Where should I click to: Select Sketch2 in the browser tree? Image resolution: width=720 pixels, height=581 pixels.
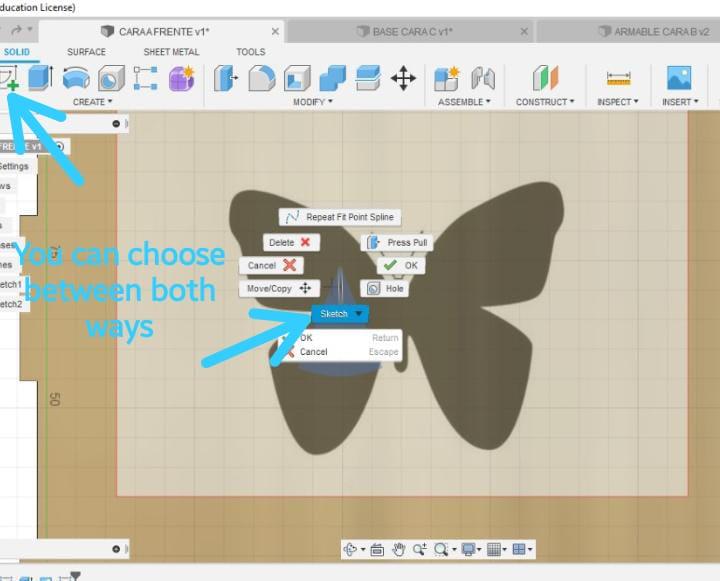(10, 304)
